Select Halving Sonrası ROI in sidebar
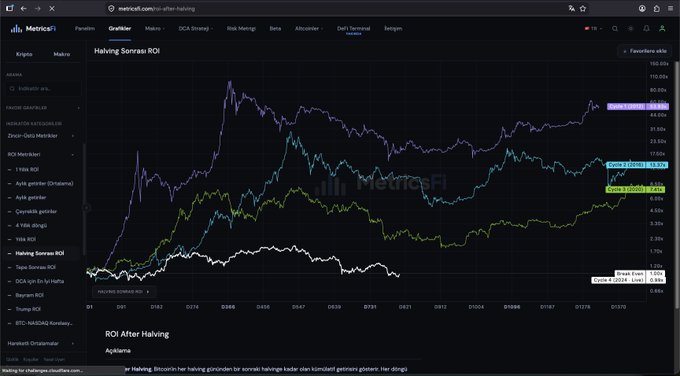The height and width of the screenshot is (376, 680). 39,253
